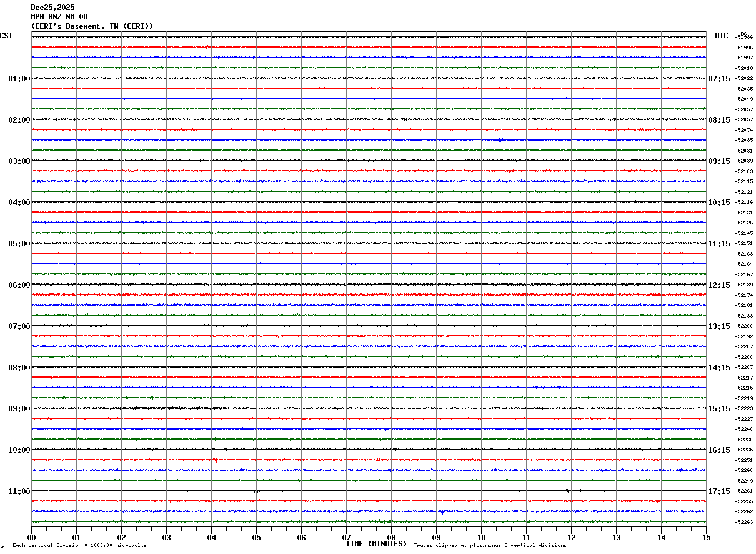Click the 08:15 UTC row label
The height and width of the screenshot is (554, 756).
click(719, 120)
